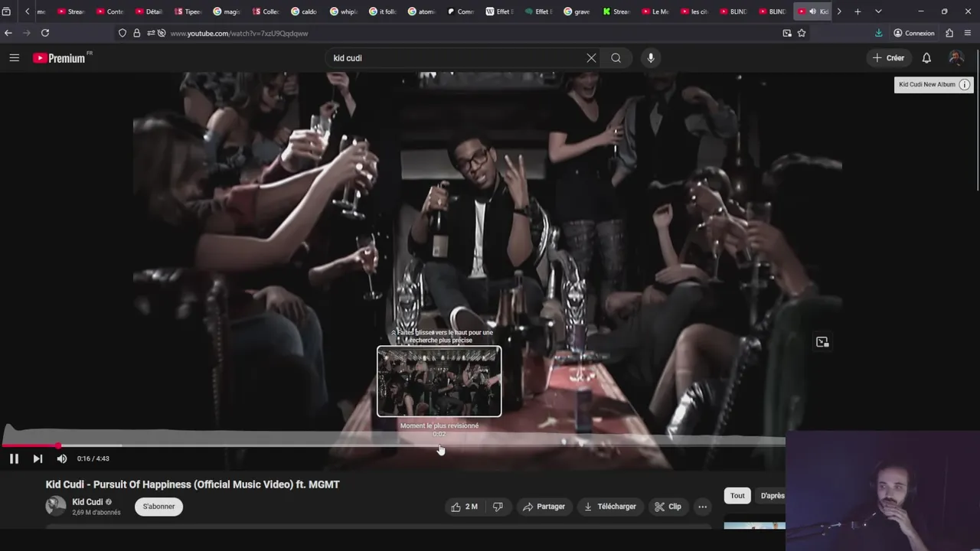The image size is (980, 551).
Task: Seek on the video progress bar
Action: coord(393,445)
